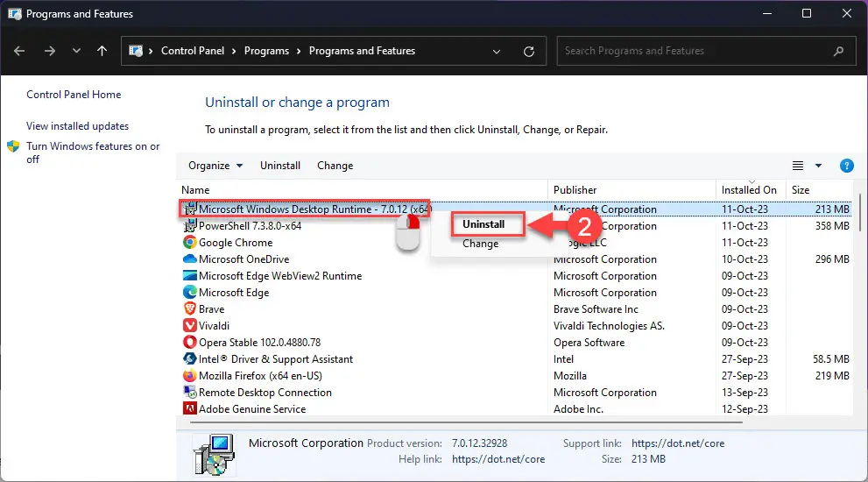This screenshot has width=868, height=482.
Task: Open the https://dot.net/core Help link
Action: (498, 459)
